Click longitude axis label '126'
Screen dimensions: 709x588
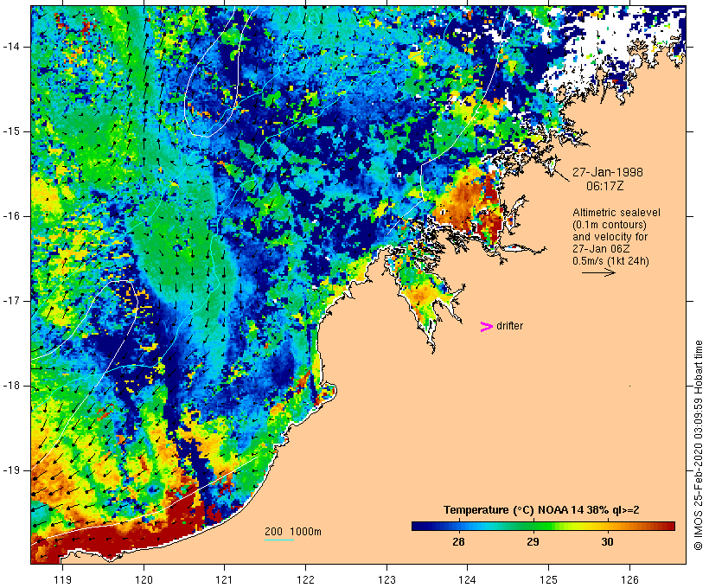pos(629,579)
